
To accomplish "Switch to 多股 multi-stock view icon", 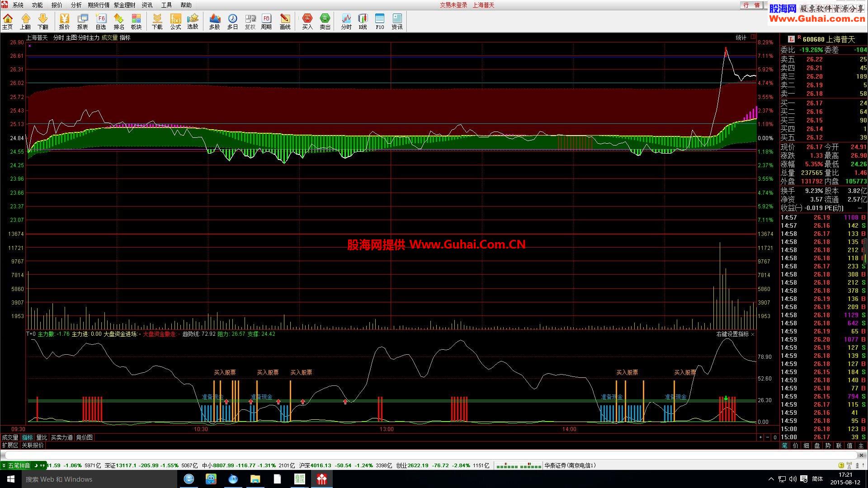I will (215, 21).
